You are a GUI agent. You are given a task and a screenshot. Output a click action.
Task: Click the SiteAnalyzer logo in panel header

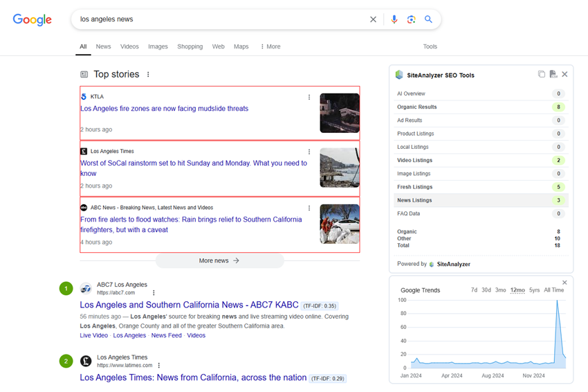point(399,75)
